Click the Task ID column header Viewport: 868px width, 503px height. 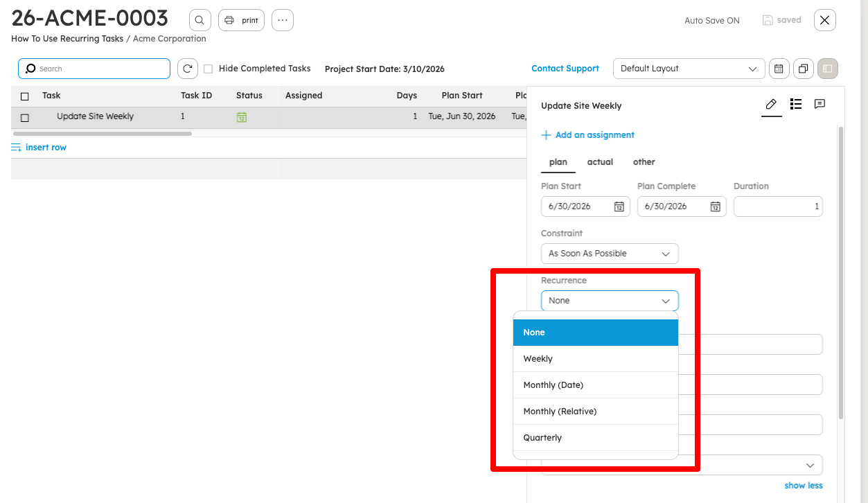[x=196, y=96]
